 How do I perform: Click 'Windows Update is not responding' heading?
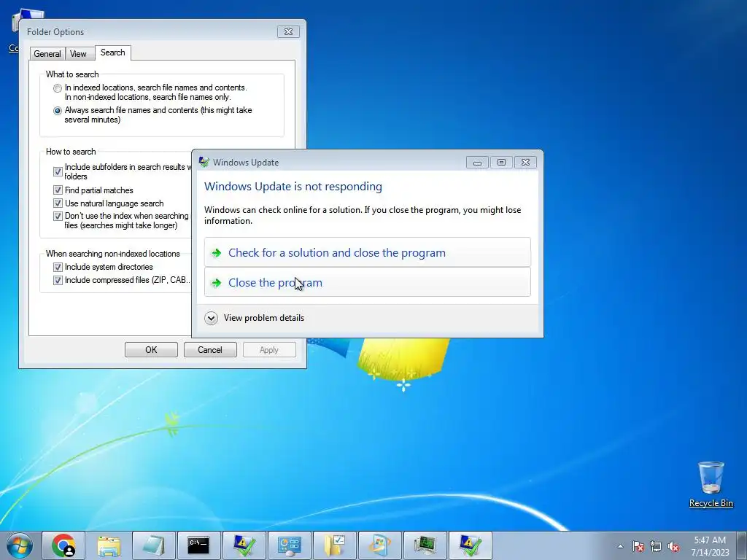coord(293,186)
